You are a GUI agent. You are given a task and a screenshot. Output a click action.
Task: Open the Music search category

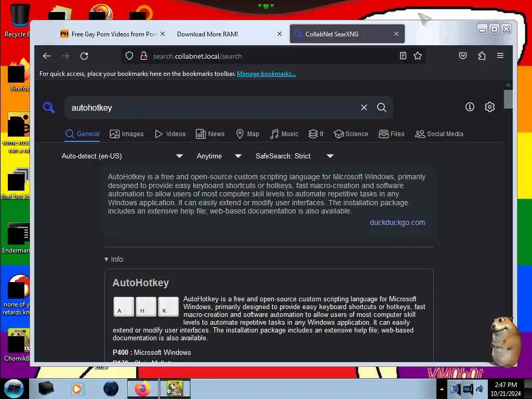pos(284,134)
